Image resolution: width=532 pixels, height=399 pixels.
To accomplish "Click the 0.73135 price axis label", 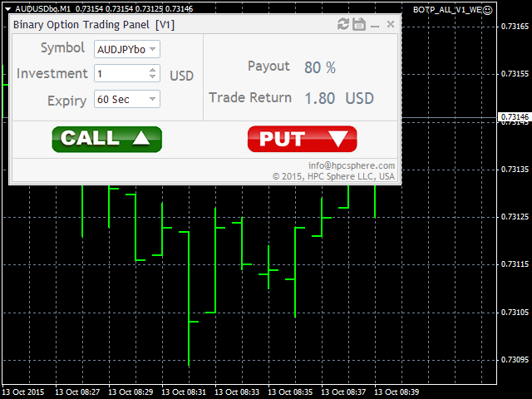I will [515, 169].
